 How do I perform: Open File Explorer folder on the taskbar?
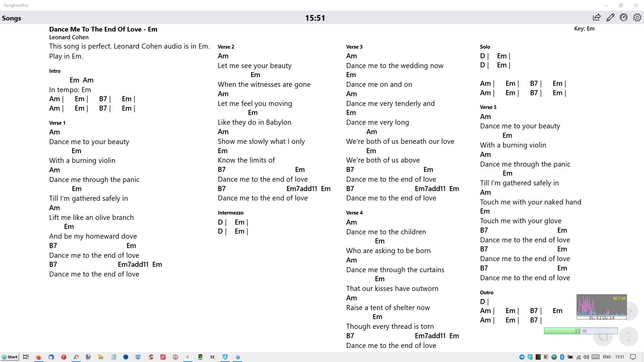[x=101, y=357]
